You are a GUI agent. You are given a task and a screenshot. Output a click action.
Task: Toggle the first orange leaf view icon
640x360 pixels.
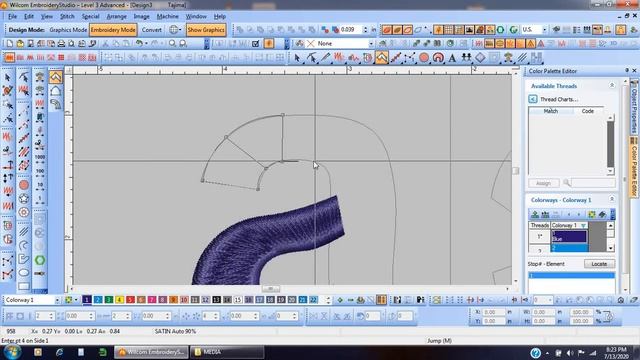coord(387,30)
